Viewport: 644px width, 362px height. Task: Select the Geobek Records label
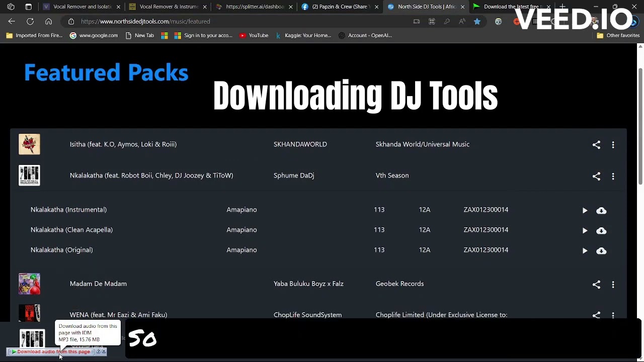pyautogui.click(x=399, y=284)
